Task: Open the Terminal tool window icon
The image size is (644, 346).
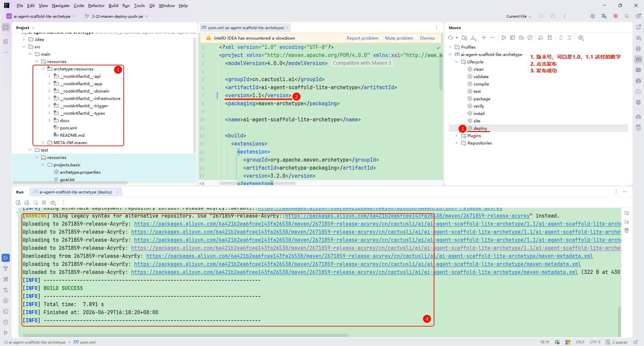Action: [6, 311]
